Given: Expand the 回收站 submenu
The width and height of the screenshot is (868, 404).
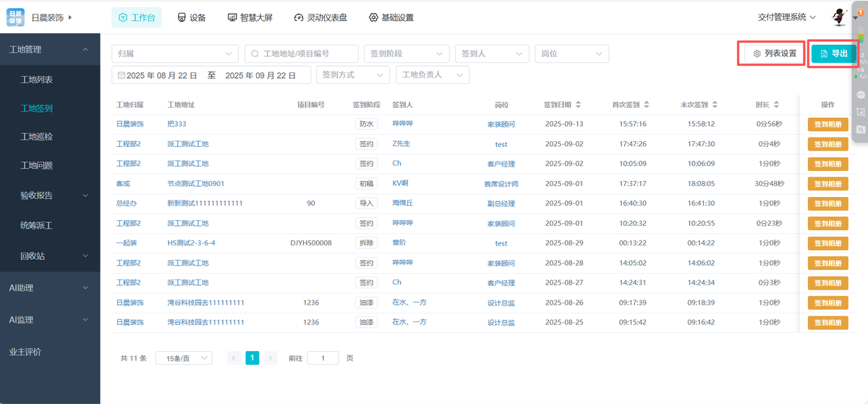Looking at the screenshot, I should pos(50,256).
